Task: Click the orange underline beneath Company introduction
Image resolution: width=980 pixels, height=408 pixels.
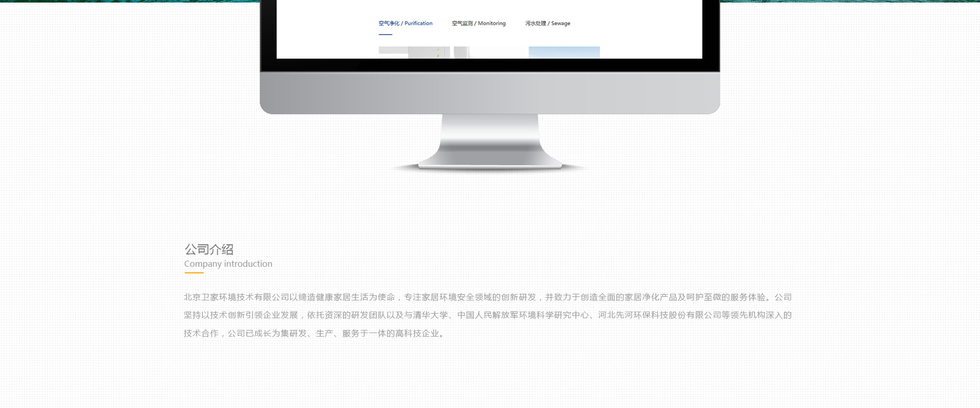Action: coord(194,273)
